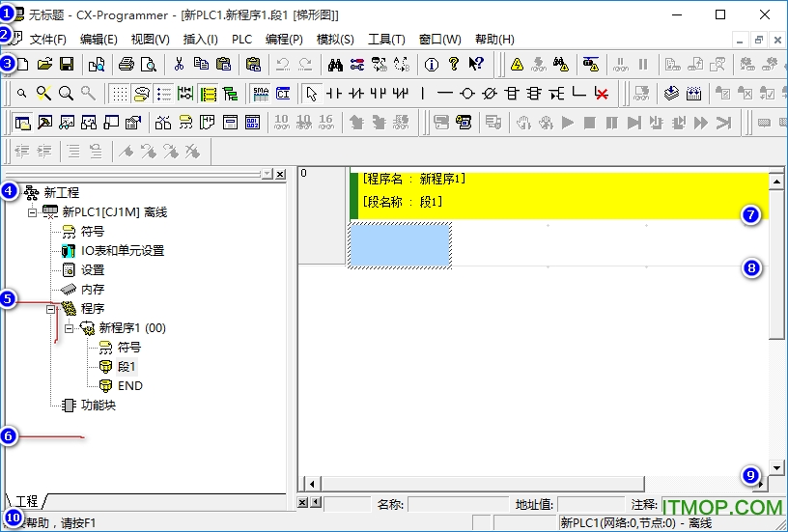
Task: Activate context help arrow-question icon
Action: (476, 64)
